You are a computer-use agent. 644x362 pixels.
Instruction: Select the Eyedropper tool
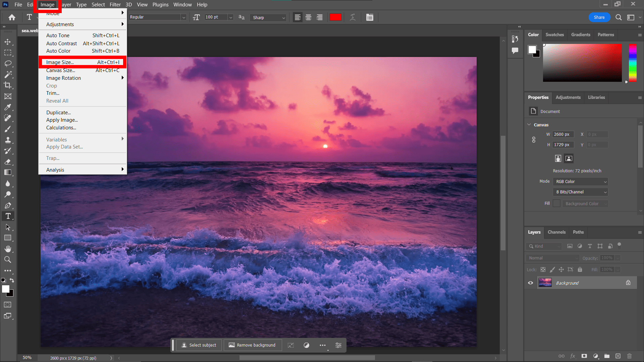8,107
